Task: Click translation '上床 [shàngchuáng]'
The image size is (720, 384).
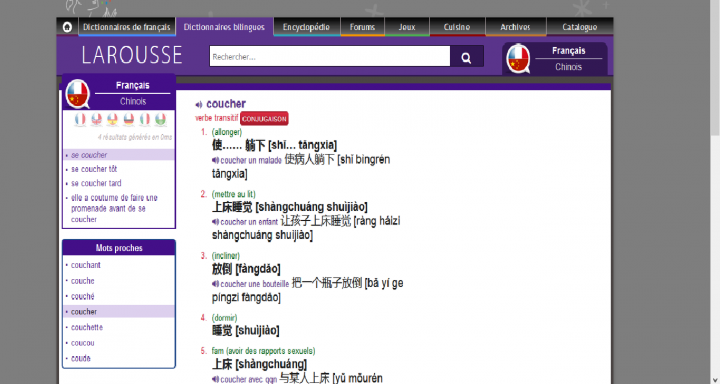Action: click(259, 364)
